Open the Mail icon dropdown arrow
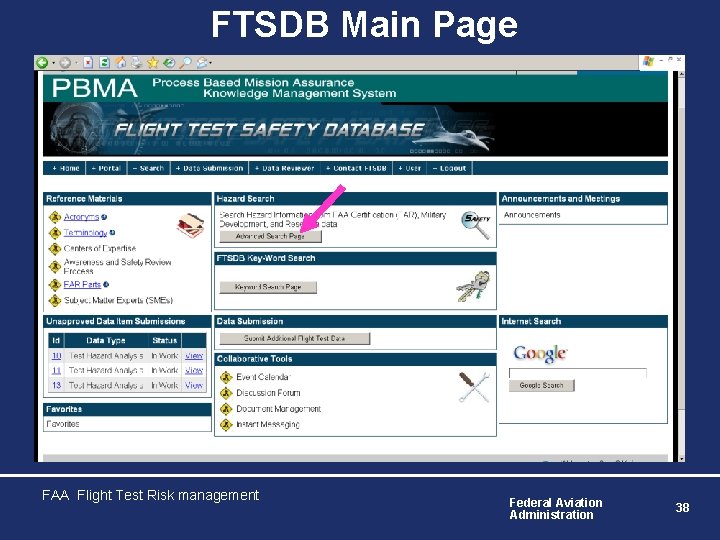720x540 pixels. 210,63
